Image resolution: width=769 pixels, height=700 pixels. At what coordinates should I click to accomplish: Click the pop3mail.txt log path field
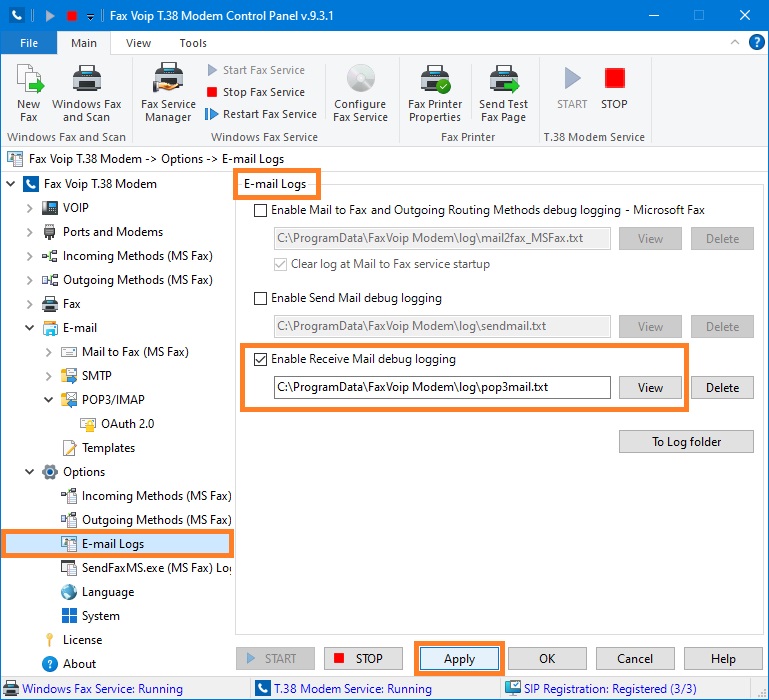tap(442, 388)
